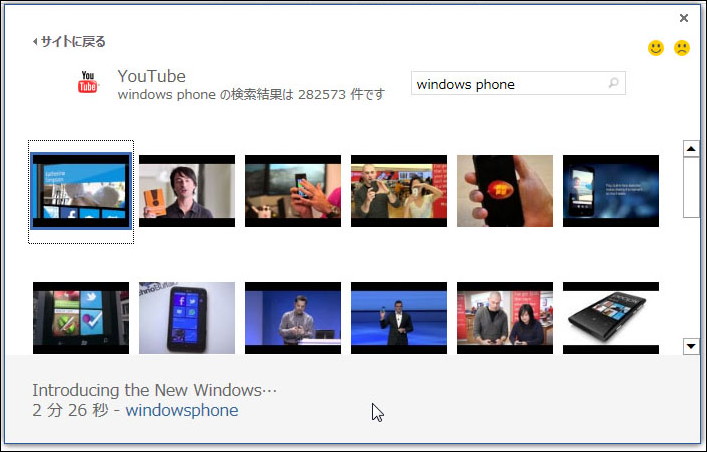The height and width of the screenshot is (452, 707).
Task: Select thumbnail of black Nokia Lumia phone
Action: [x=611, y=318]
